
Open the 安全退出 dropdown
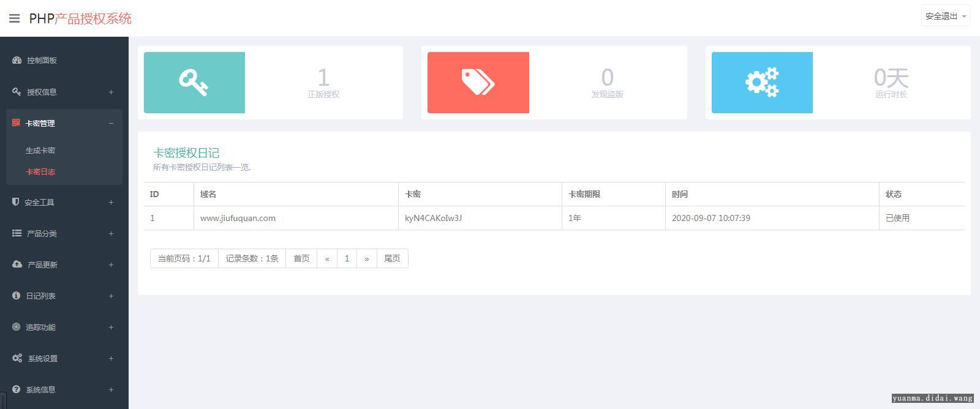946,17
